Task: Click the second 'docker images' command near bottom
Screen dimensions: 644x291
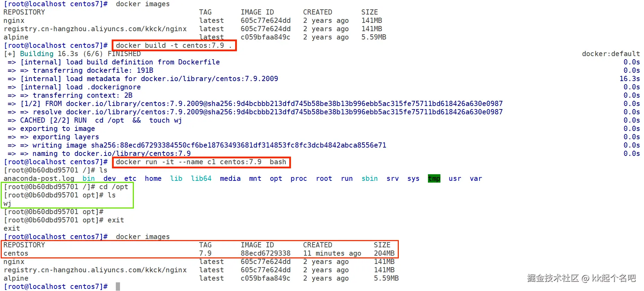Action: click(x=143, y=237)
